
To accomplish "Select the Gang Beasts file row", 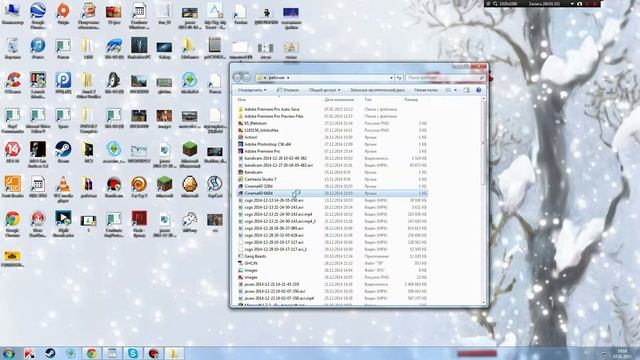I will click(332, 256).
